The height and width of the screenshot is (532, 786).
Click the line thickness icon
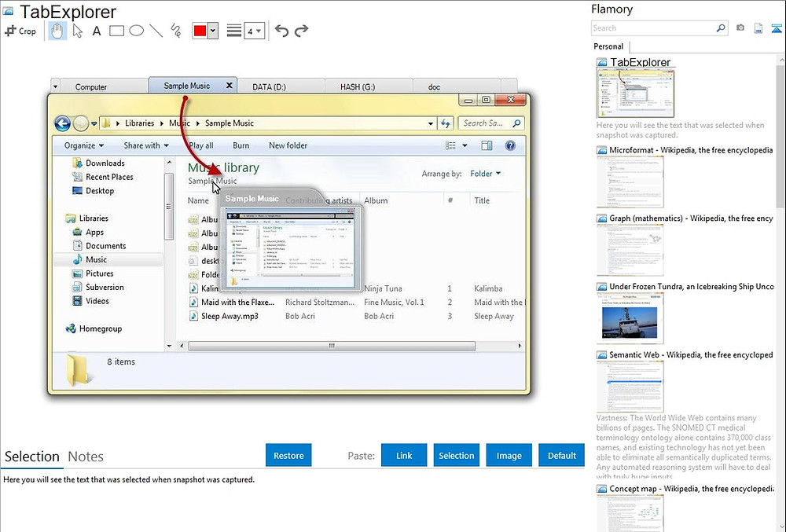coord(233,31)
